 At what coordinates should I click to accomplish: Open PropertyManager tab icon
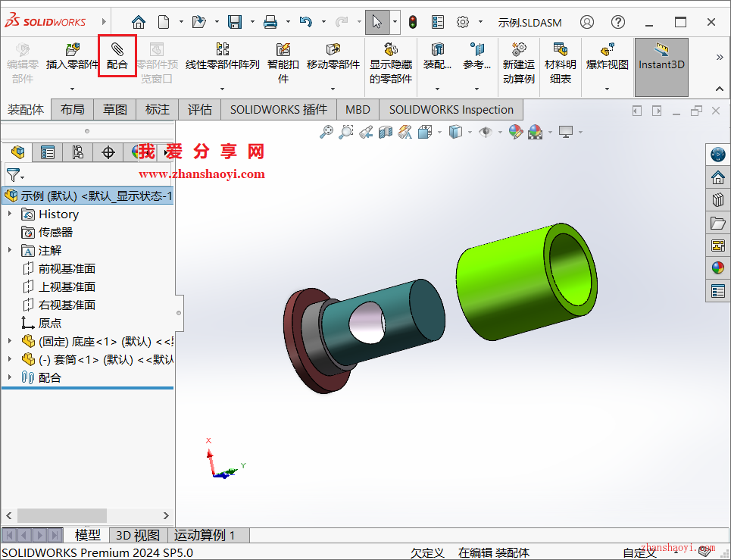pos(48,152)
